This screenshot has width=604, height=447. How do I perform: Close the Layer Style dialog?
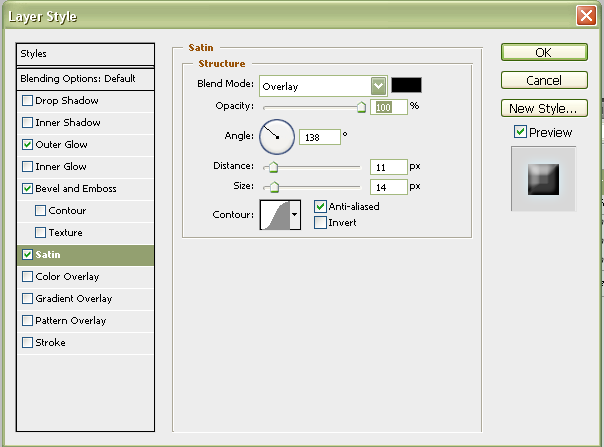point(586,16)
